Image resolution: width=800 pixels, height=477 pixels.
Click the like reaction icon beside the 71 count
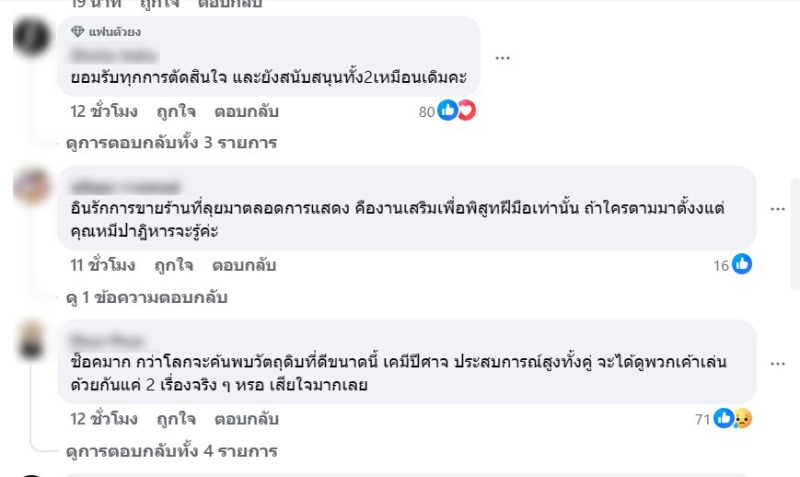723,419
